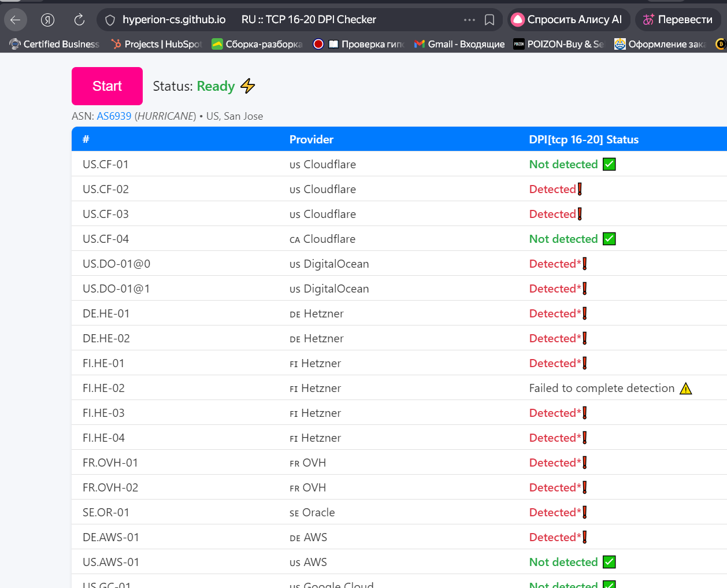The width and height of the screenshot is (727, 588).
Task: Open the Certified Business bookmark
Action: 54,44
